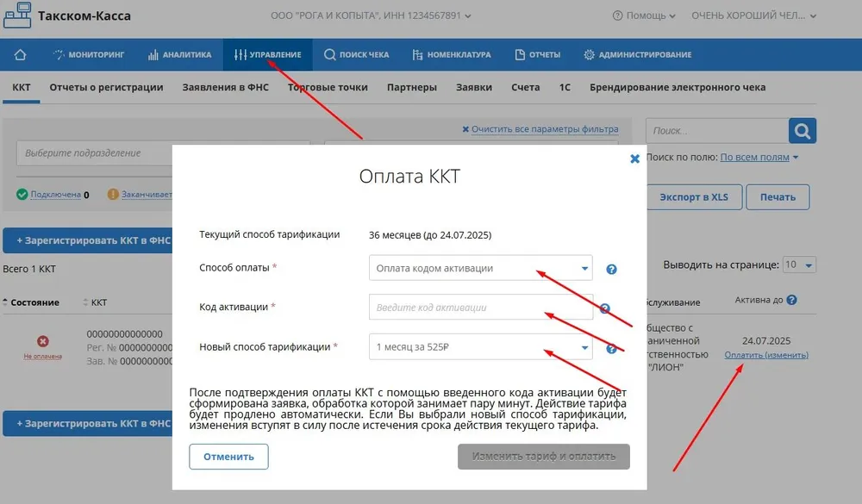Open the Новый способ тарификации dropdown
The height and width of the screenshot is (504, 862).
click(480, 347)
